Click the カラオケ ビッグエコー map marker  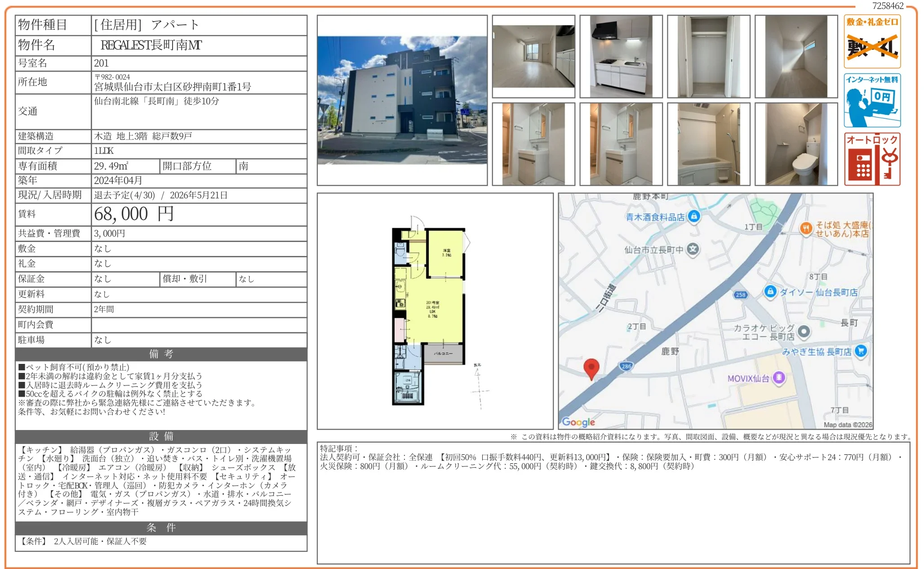tap(804, 332)
